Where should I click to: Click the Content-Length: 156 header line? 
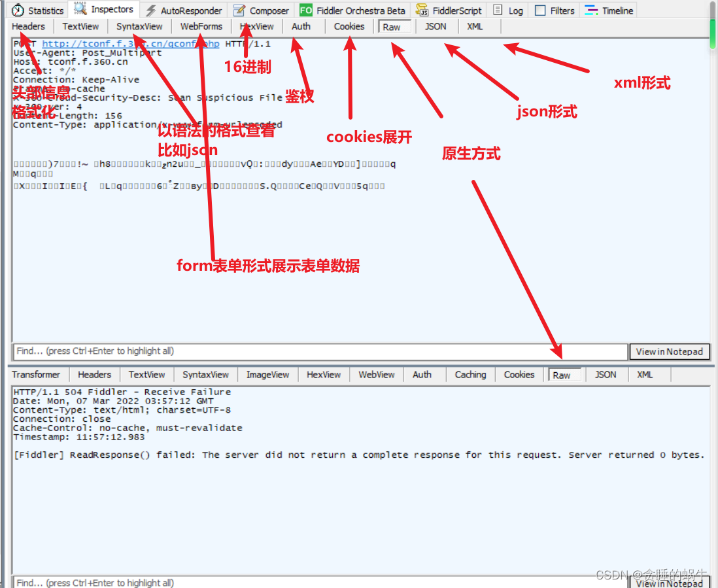68,116
